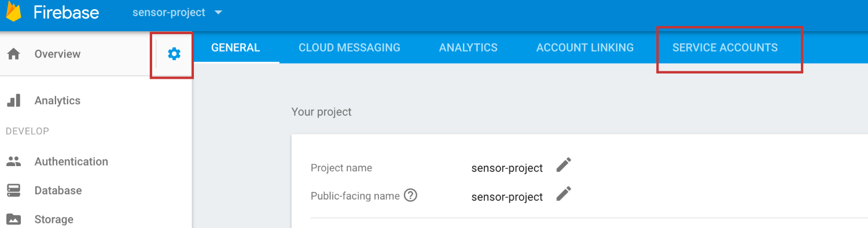Select the General tab
The image size is (868, 228).
point(236,47)
